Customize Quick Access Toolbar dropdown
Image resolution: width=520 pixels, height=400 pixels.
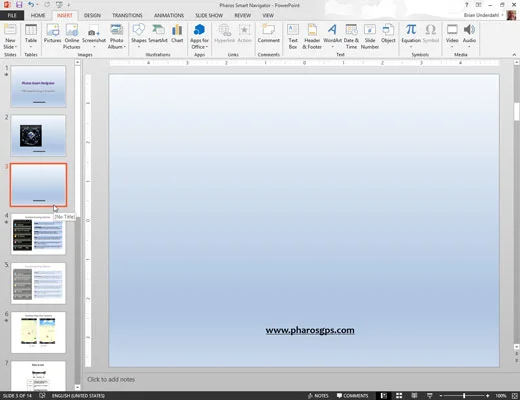69,5
